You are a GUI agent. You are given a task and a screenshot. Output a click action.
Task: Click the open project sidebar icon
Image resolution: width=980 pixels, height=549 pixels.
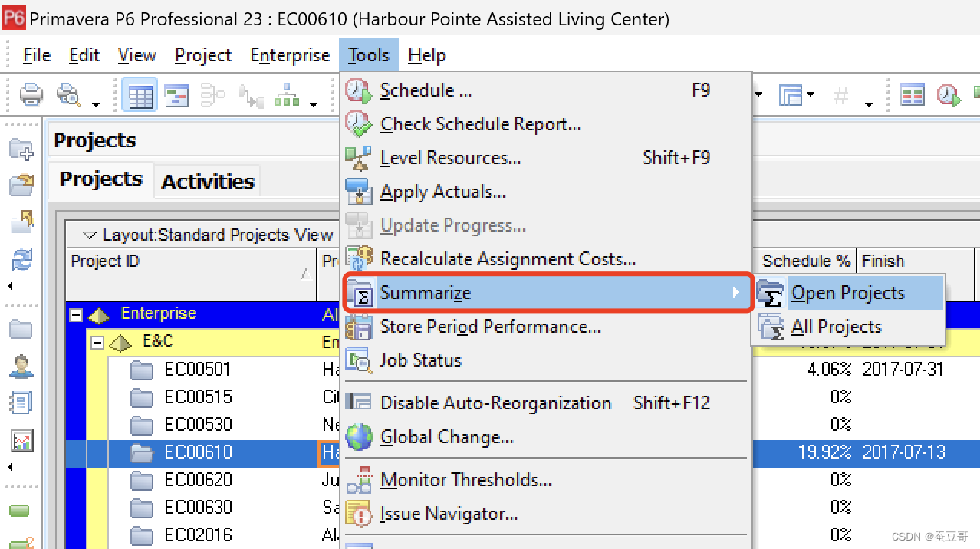point(21,185)
